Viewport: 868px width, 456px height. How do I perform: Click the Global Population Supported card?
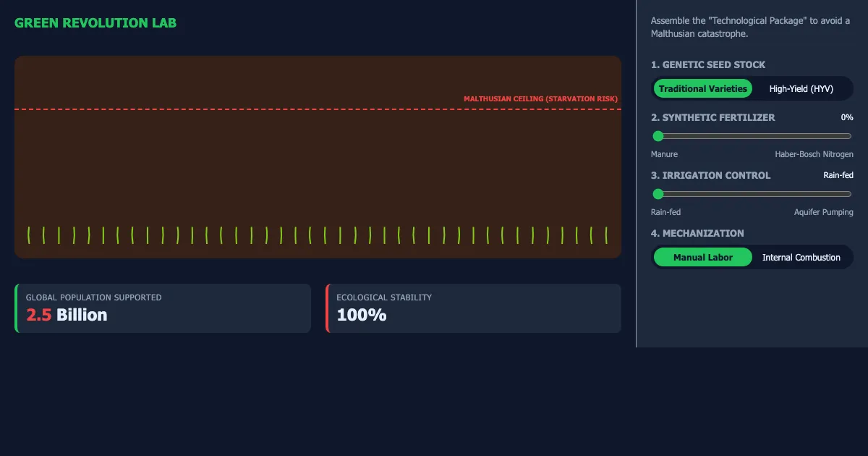[163, 308]
